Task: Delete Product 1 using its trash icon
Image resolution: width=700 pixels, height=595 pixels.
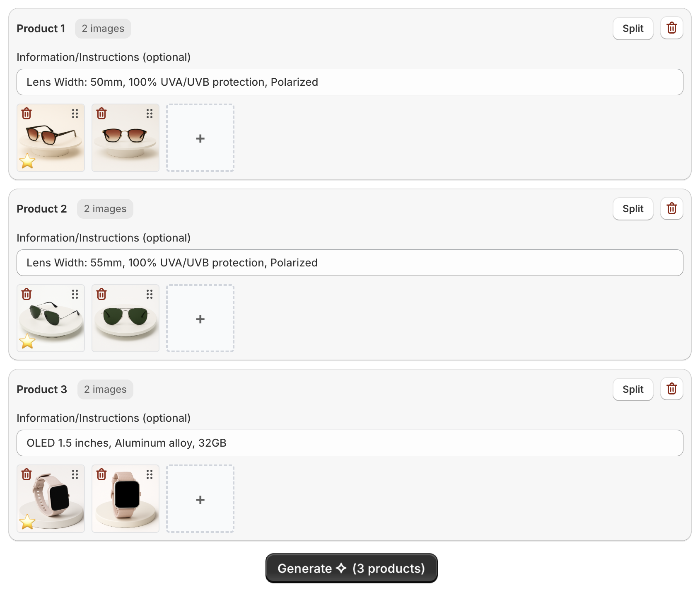Action: (671, 28)
